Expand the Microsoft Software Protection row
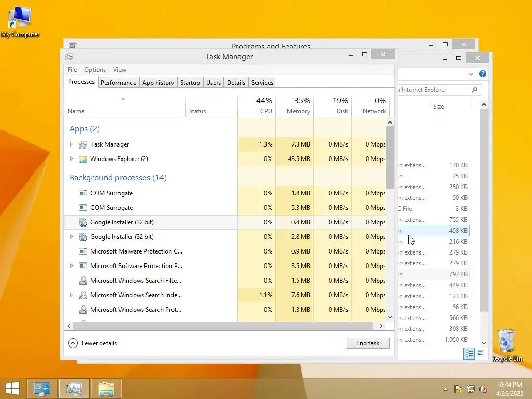 [71, 266]
